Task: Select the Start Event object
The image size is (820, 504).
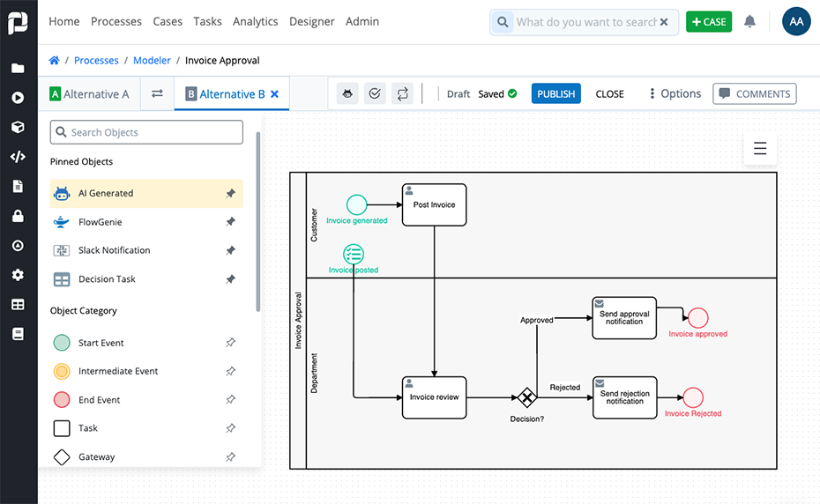Action: coord(146,343)
